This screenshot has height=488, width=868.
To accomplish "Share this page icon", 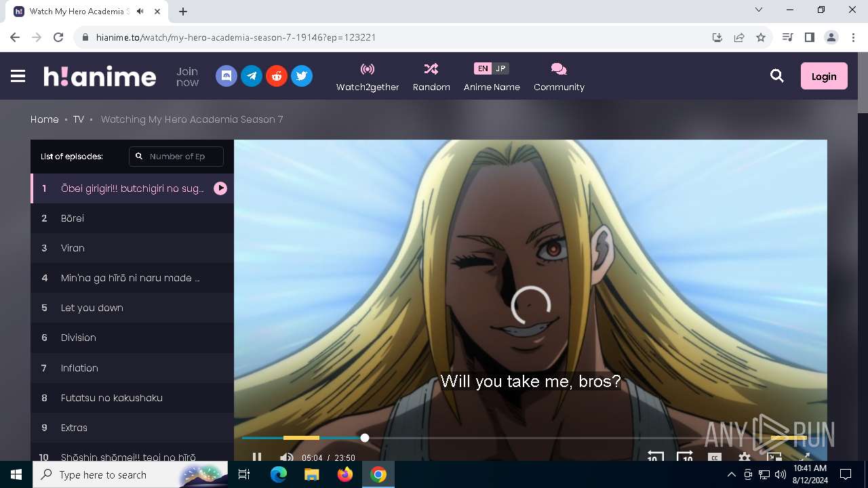I will pos(739,37).
